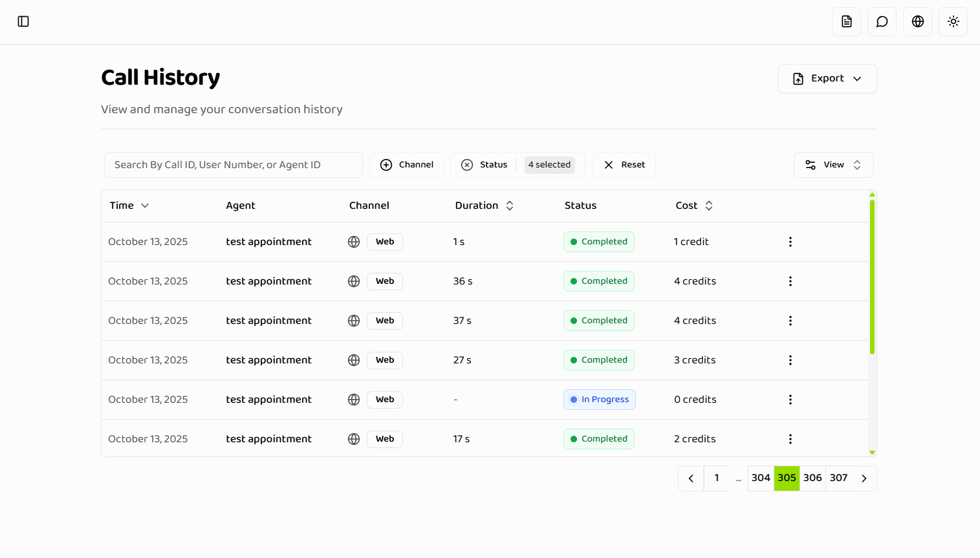Go to page 307 of call history
This screenshot has width=980, height=558.
coord(838,478)
